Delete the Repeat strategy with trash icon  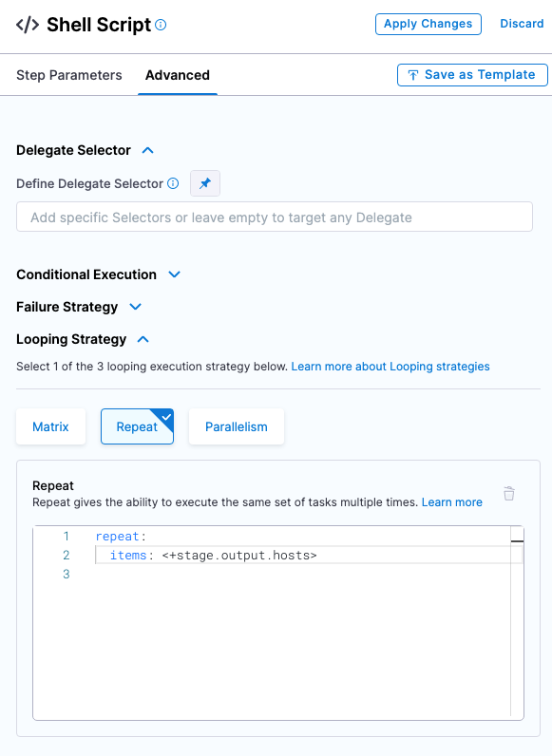click(509, 493)
